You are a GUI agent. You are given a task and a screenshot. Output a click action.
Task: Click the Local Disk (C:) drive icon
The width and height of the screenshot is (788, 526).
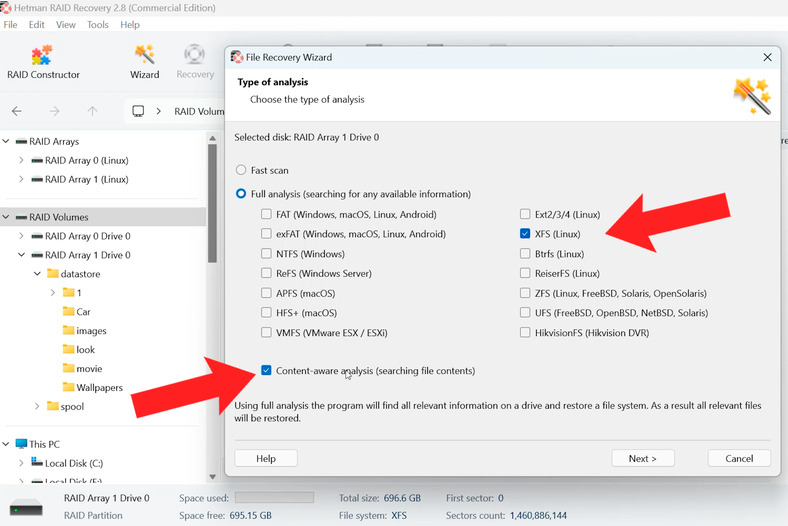pos(37,462)
